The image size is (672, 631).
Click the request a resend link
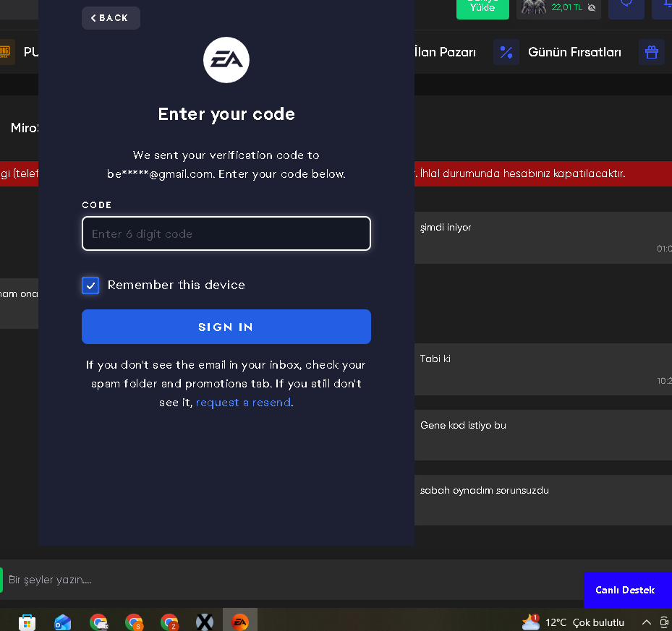point(243,403)
